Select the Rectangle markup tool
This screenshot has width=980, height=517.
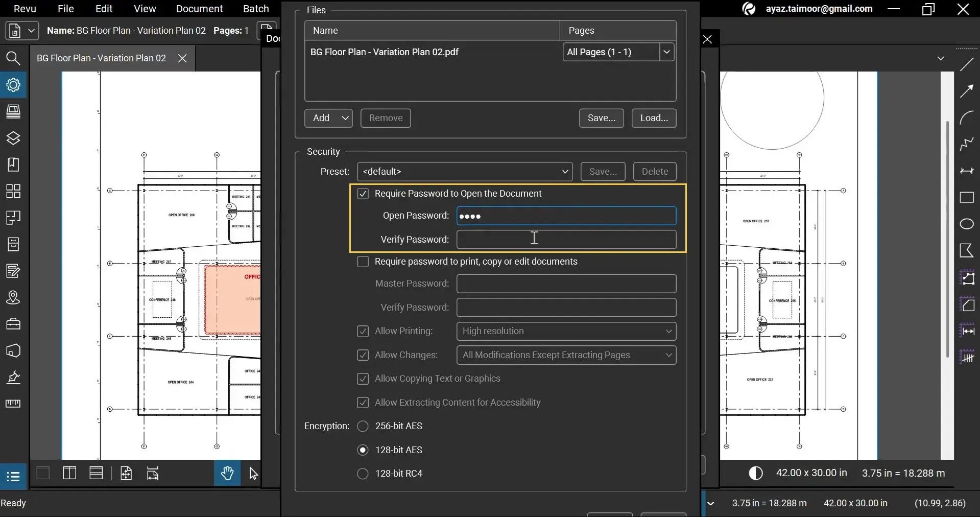click(967, 197)
